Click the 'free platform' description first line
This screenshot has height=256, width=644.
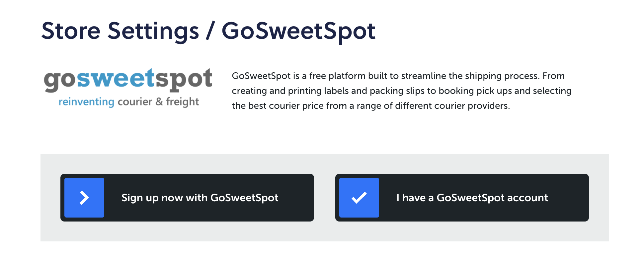398,76
